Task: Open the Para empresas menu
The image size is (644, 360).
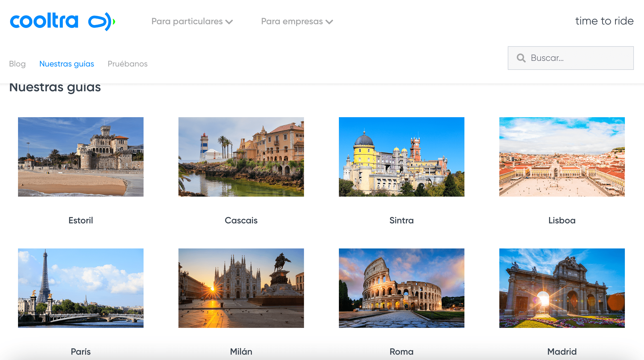Action: click(292, 21)
